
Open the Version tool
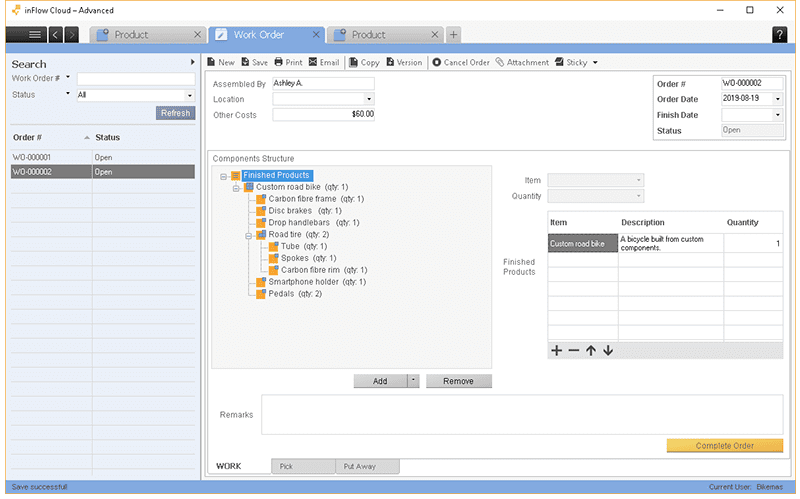click(x=404, y=62)
